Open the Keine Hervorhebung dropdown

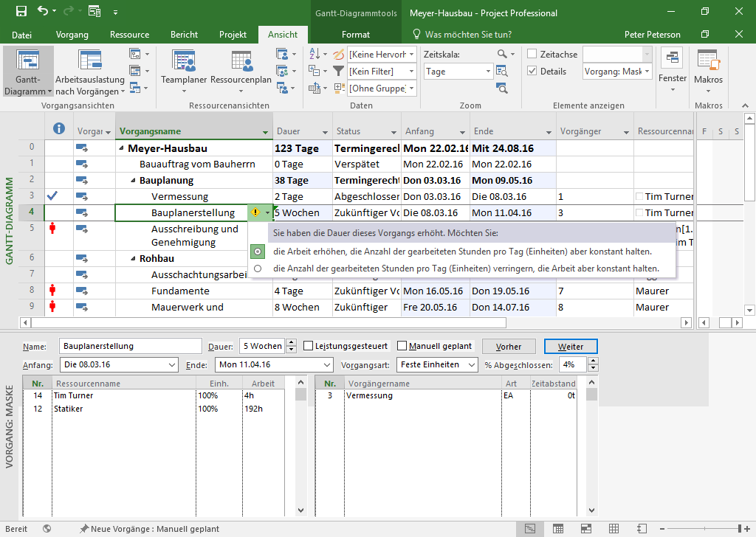tap(412, 55)
